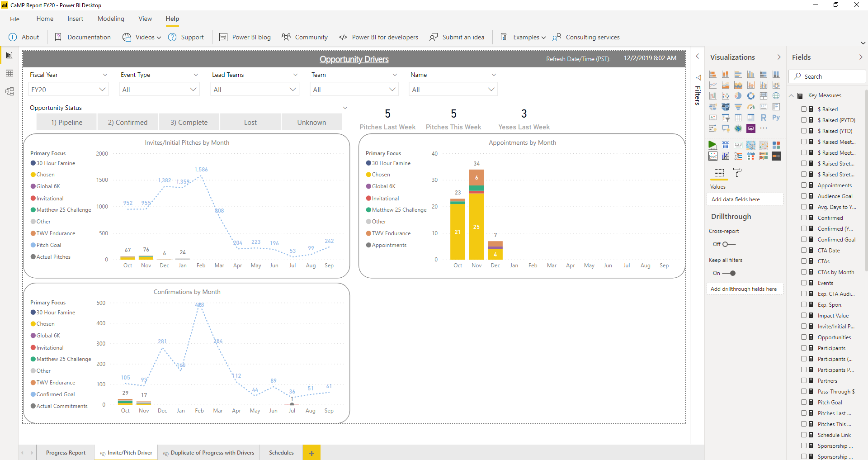
Task: Open the Modeling ribbon tab
Action: 111,19
